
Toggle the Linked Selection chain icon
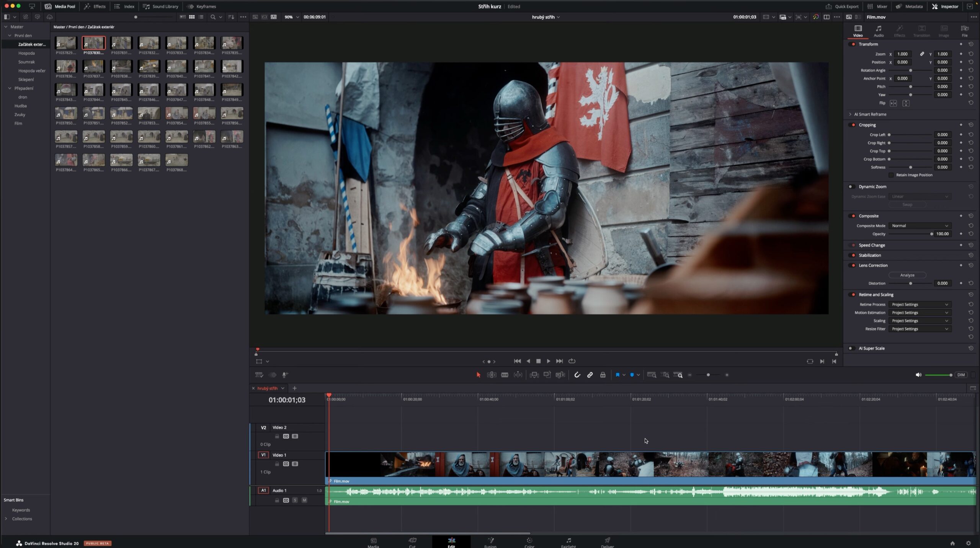tap(590, 375)
